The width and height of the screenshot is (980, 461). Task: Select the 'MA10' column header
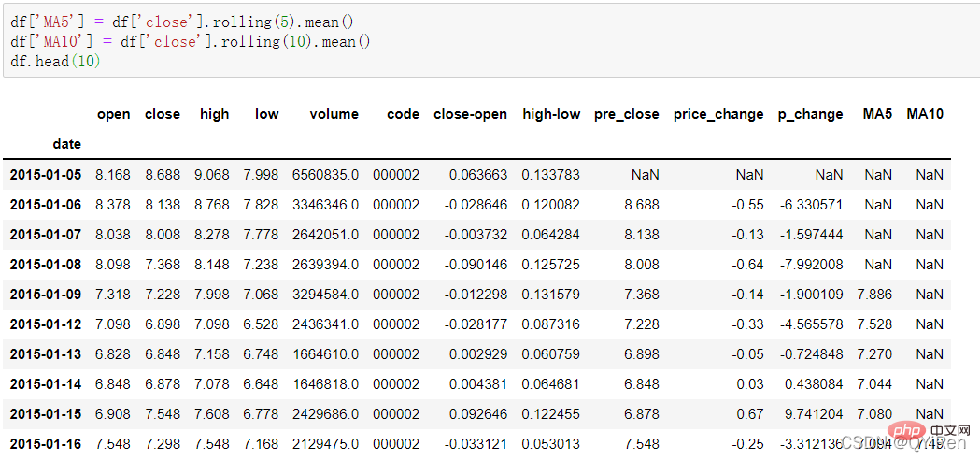924,114
